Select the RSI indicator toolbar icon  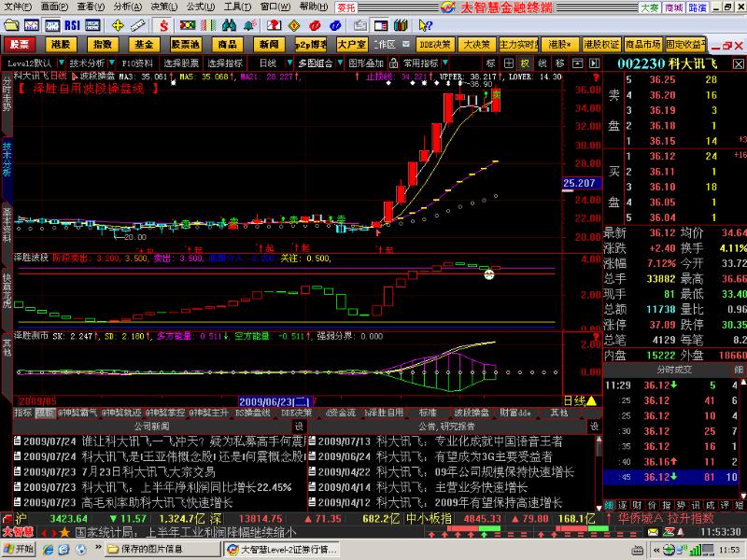point(73,25)
